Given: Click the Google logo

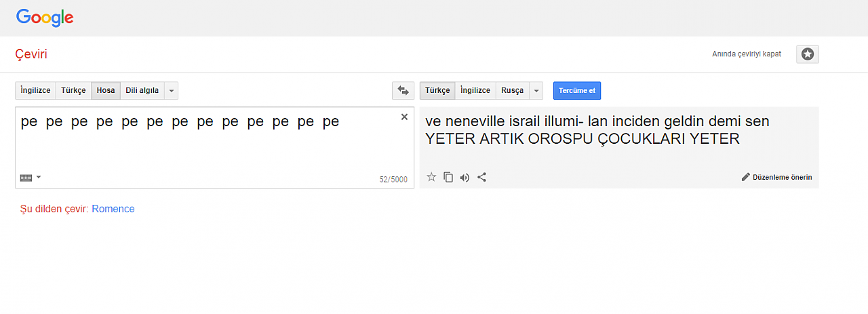Looking at the screenshot, I should tap(45, 18).
